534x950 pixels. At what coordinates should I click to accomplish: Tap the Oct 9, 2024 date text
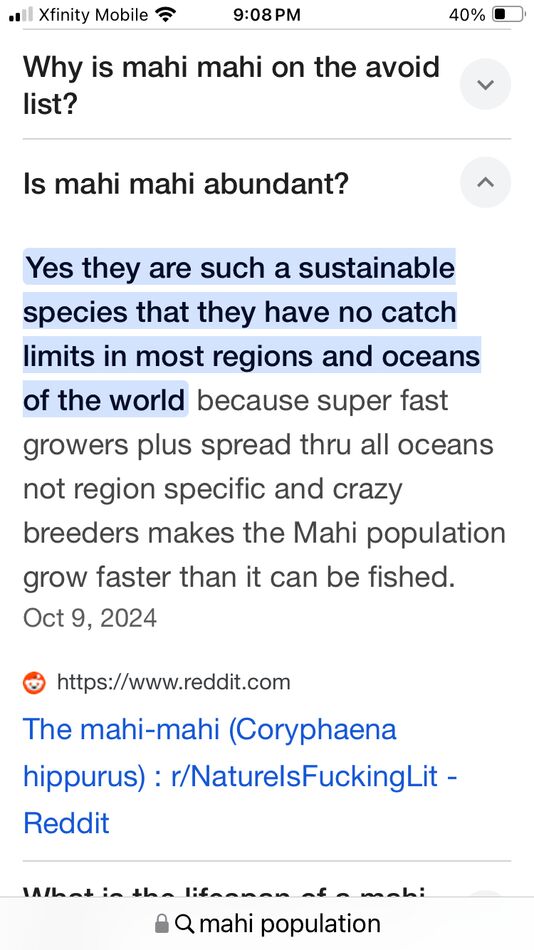[x=90, y=618]
